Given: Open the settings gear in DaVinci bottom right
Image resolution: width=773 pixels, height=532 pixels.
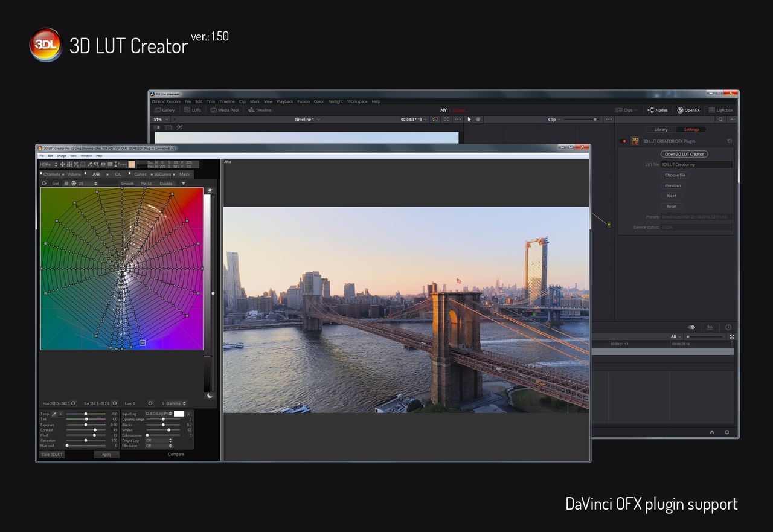Looking at the screenshot, I should 727,432.
